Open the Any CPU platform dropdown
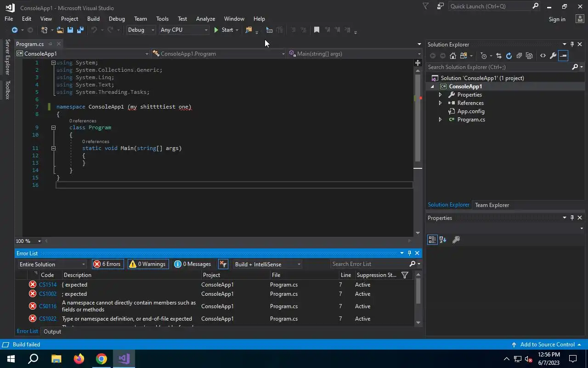 184,30
